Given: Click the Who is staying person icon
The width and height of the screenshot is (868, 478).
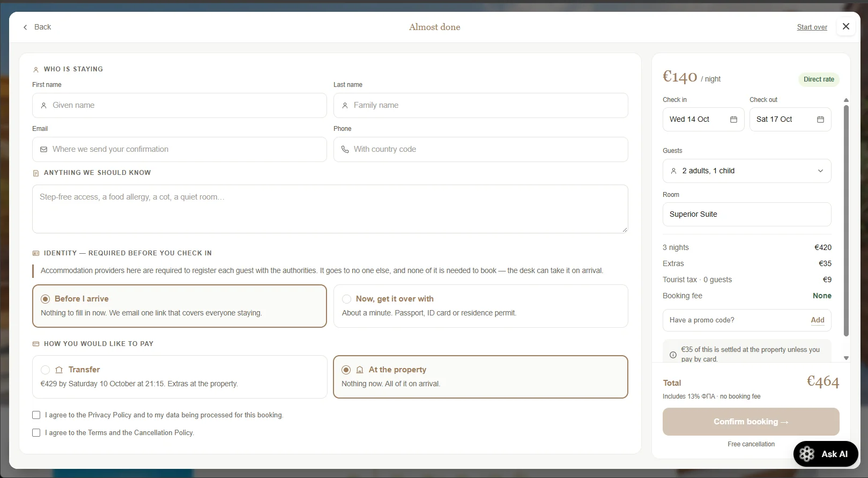Looking at the screenshot, I should pos(36,70).
